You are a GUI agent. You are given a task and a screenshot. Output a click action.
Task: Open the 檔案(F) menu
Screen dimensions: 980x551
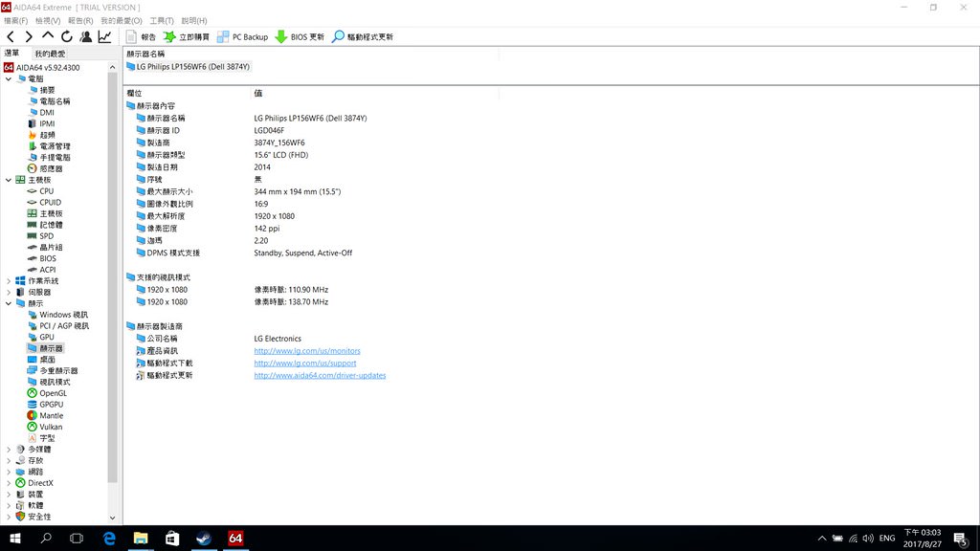pyautogui.click(x=15, y=21)
